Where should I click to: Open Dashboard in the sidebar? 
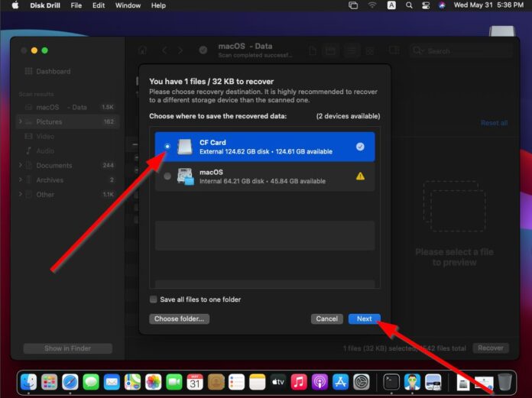[48, 71]
